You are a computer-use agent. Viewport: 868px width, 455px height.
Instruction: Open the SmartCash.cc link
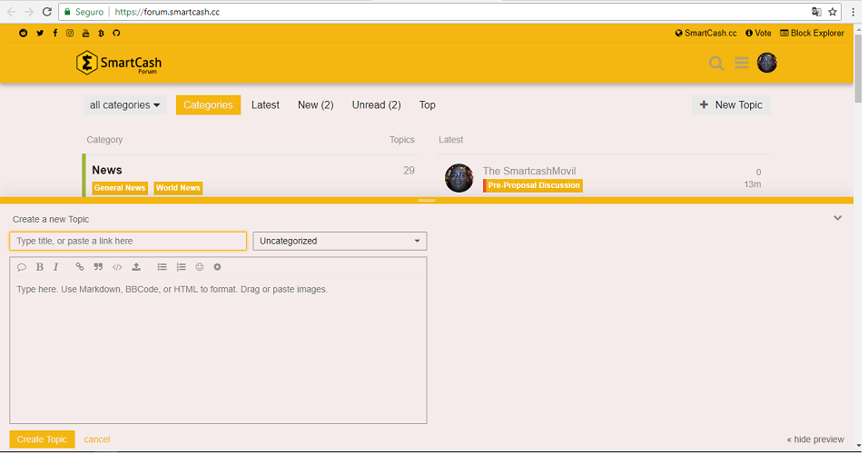coord(705,34)
